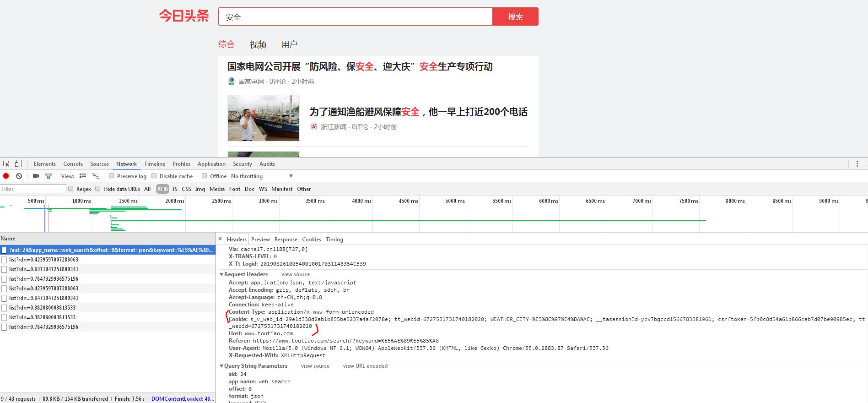Viewport: 868px width, 403px height.
Task: Open the 为了通知渔船避风 article headline
Action: coord(419,112)
